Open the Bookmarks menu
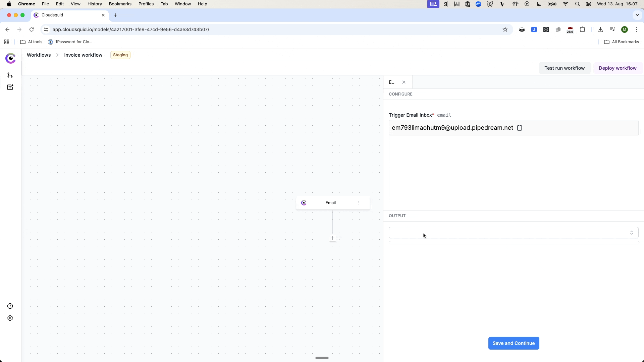 point(120,4)
